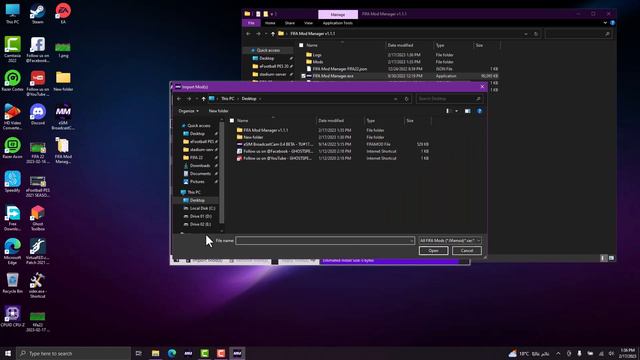Select the Recycle Bin desktop icon

[12, 283]
